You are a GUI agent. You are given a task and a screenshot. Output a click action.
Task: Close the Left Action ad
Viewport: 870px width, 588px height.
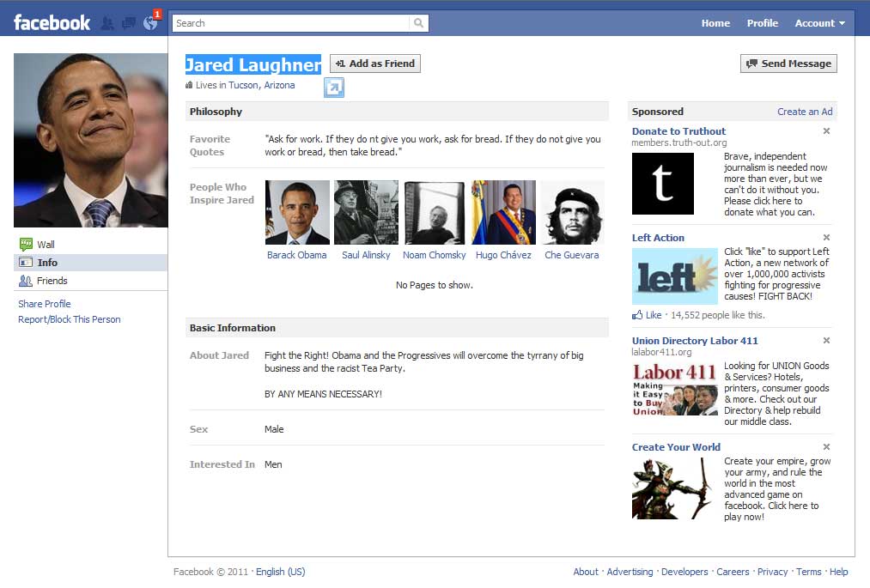pyautogui.click(x=826, y=238)
